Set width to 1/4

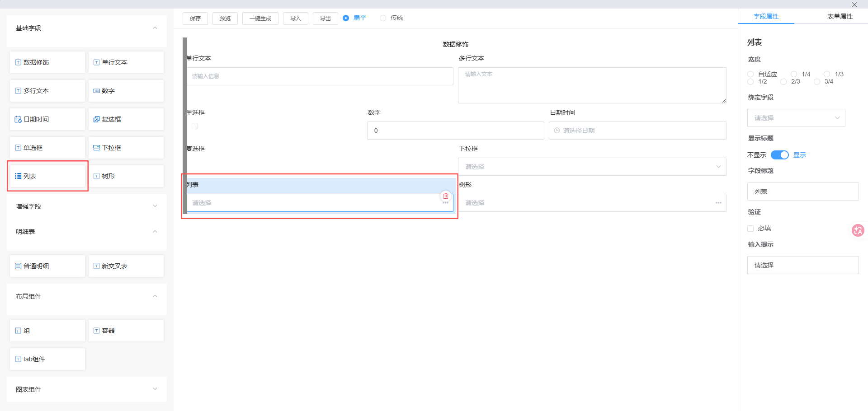coord(794,74)
